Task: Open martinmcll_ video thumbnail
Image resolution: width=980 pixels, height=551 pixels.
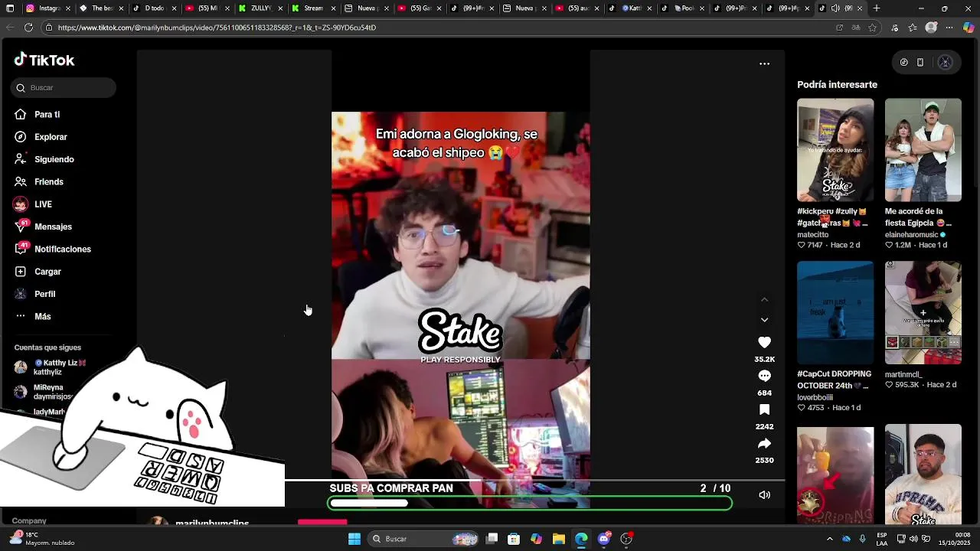Action: [x=923, y=313]
